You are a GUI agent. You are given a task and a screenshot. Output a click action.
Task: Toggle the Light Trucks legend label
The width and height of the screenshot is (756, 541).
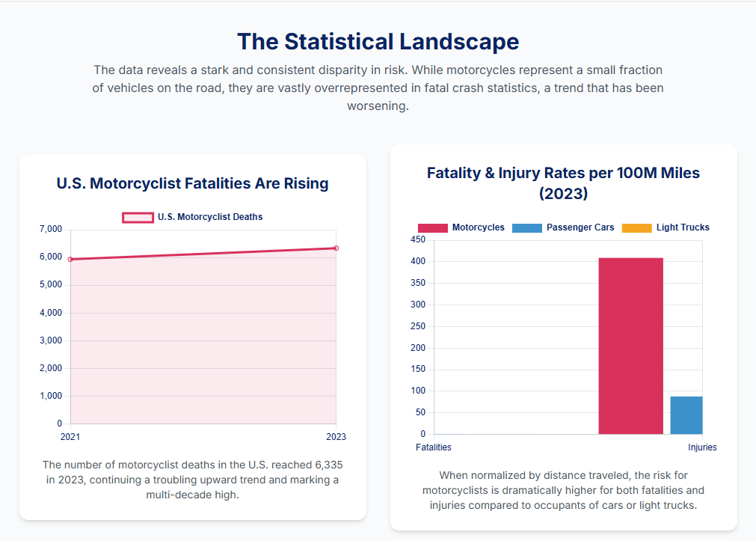(x=683, y=227)
